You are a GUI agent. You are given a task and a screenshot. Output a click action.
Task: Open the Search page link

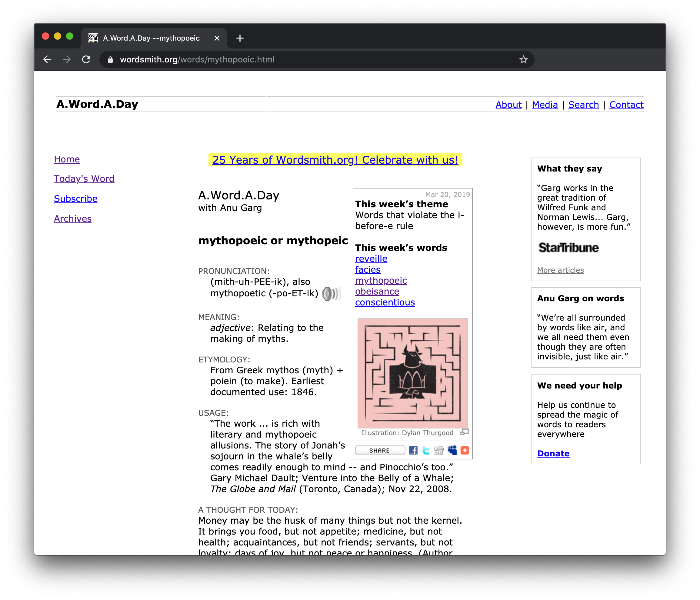[583, 105]
